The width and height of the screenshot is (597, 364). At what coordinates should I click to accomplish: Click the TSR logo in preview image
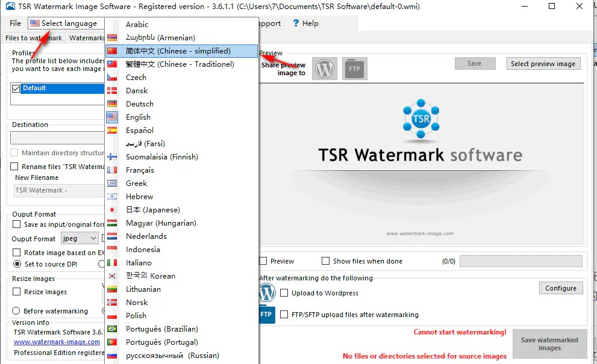tap(421, 118)
